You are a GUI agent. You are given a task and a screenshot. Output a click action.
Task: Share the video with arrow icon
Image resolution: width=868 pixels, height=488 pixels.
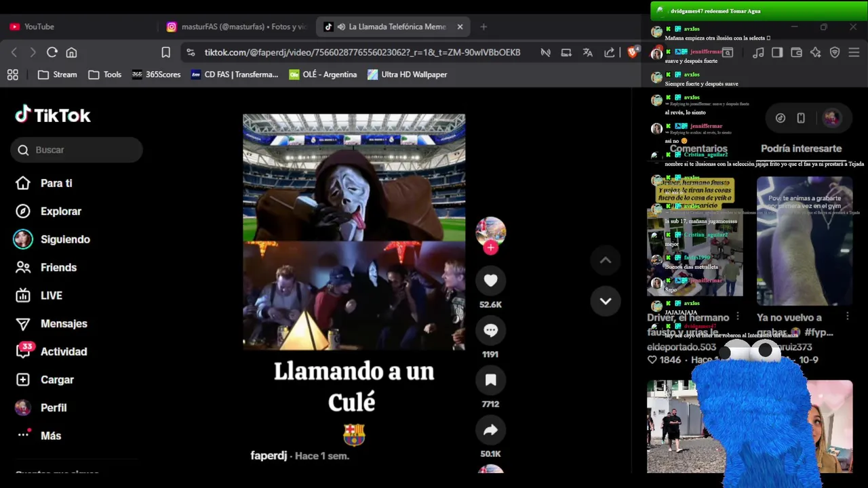[491, 430]
